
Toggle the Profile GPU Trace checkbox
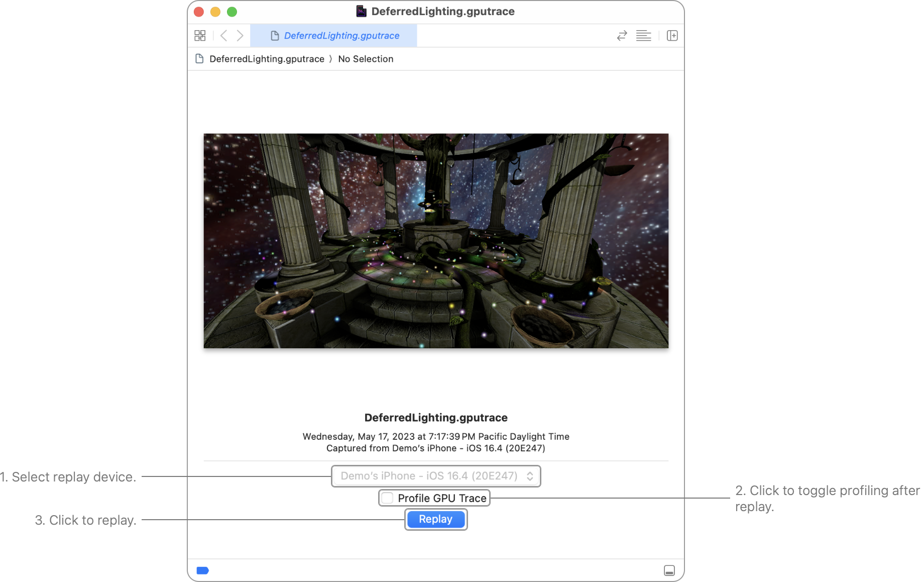387,498
